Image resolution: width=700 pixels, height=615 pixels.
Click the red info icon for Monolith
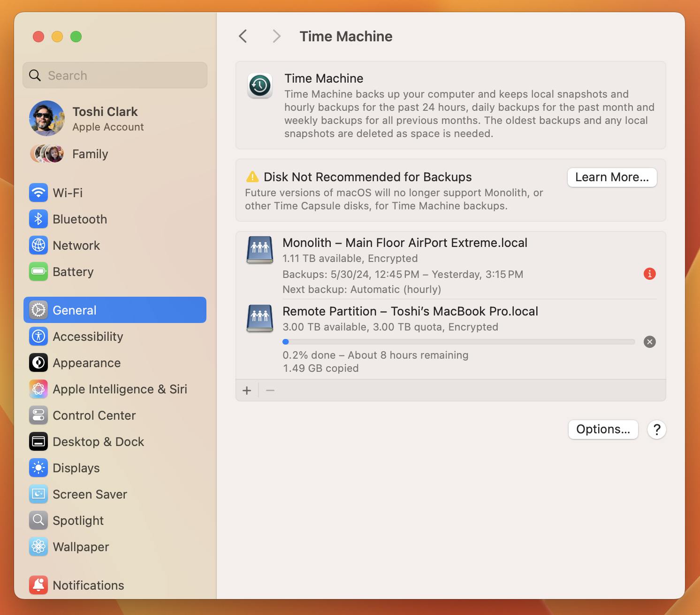click(650, 274)
